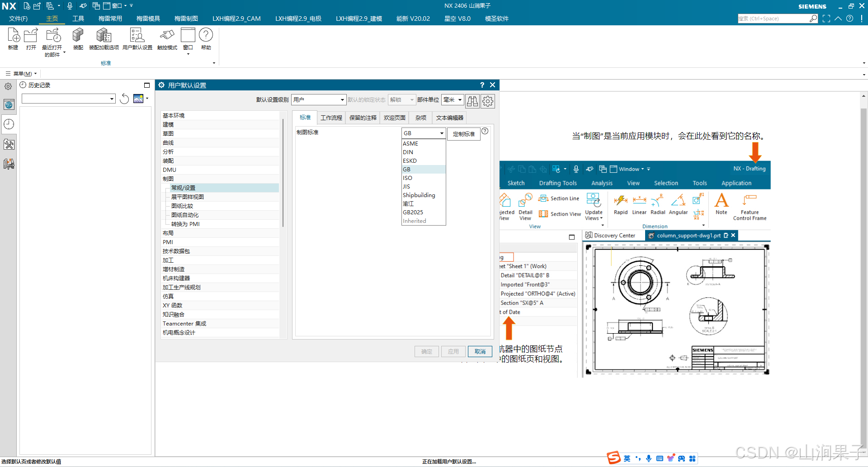Select DIN from the standards list
This screenshot has width=868, height=467.
(424, 152)
